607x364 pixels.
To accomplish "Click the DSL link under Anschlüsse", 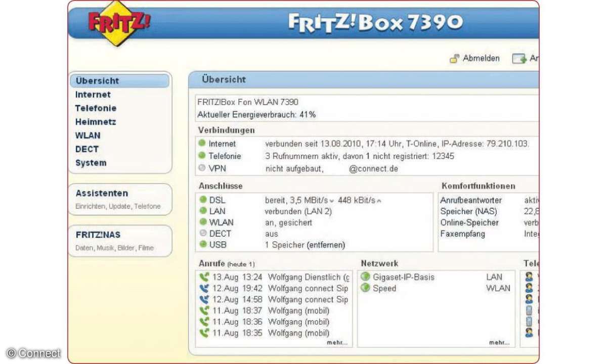I will click(x=217, y=200).
